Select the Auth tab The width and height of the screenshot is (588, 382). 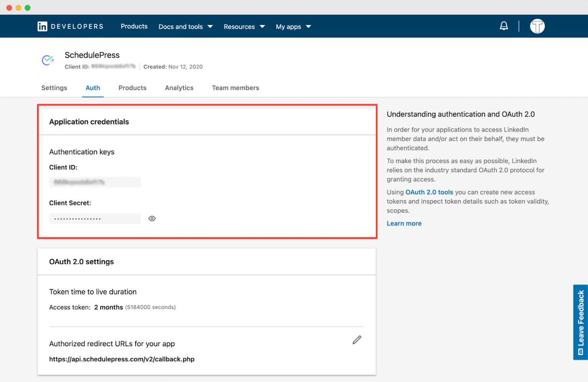coord(93,88)
